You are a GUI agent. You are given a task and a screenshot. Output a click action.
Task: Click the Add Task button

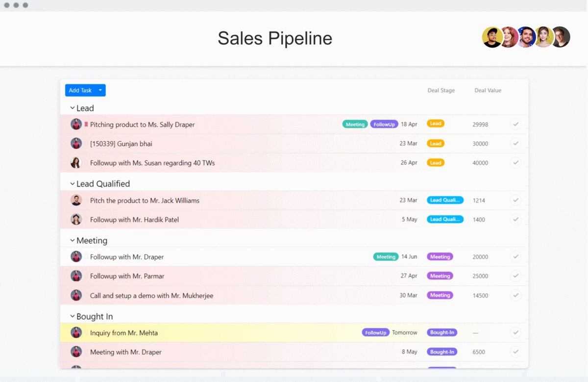81,90
